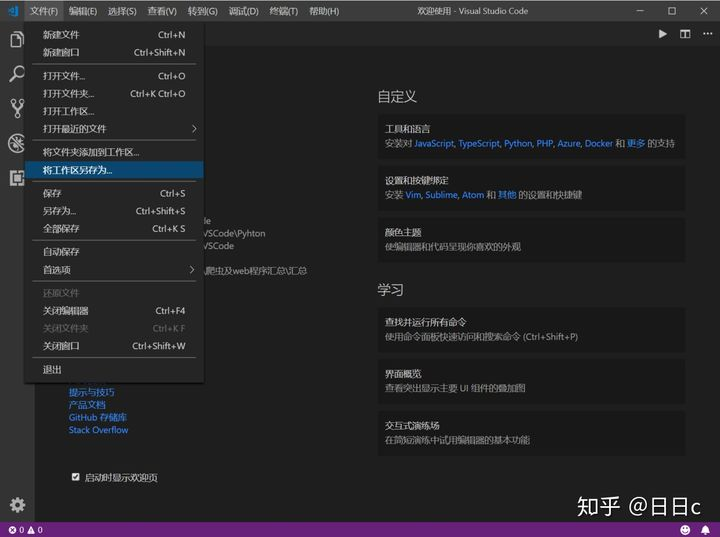This screenshot has height=537, width=720.
Task: Open the Explorer view in activity bar
Action: tap(17, 40)
